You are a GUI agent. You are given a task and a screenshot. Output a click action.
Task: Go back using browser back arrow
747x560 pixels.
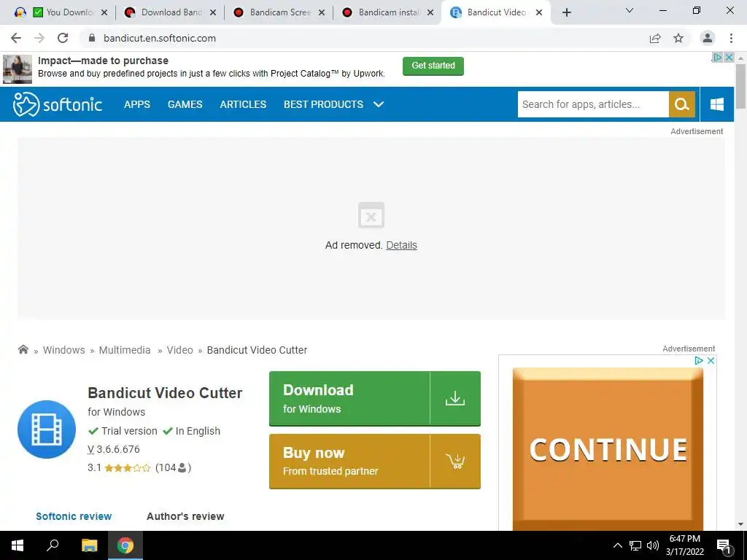click(x=16, y=38)
